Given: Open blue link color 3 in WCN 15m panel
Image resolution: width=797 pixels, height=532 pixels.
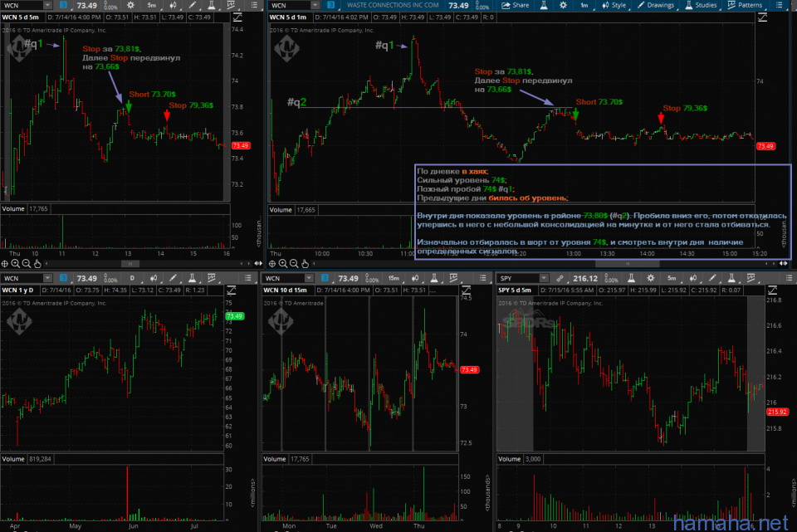Looking at the screenshot, I should pyautogui.click(x=325, y=278).
